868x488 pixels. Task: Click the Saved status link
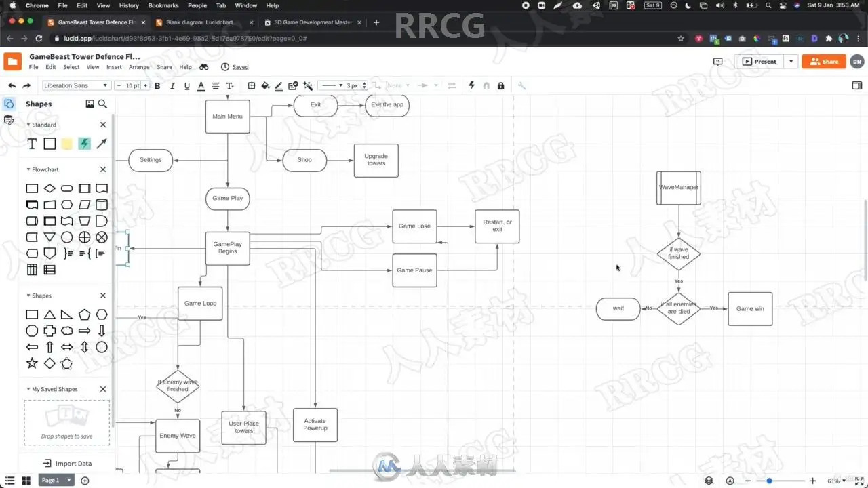point(240,67)
